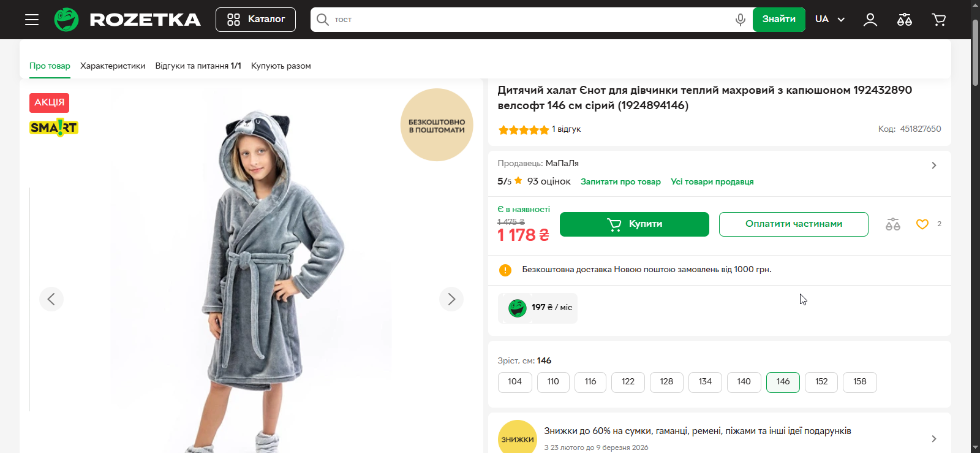Screen dimensions: 980x453
Task: Click the Rozetka smiley logo
Action: 66,20
